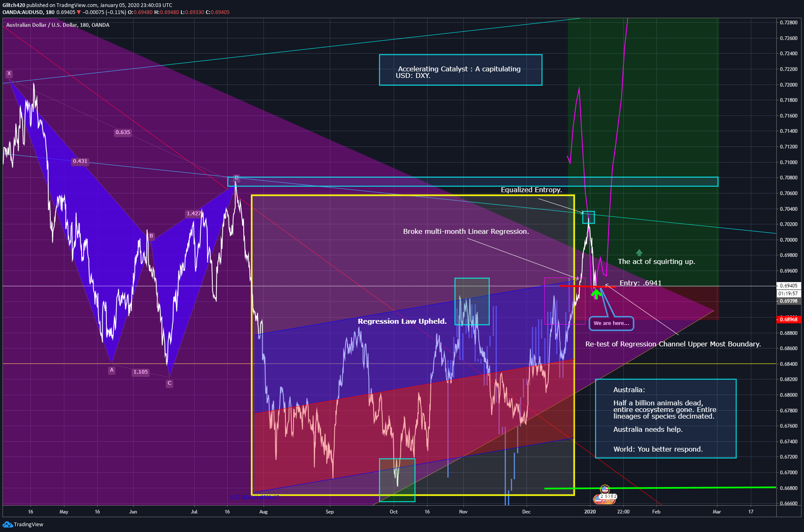This screenshot has width=804, height=532.
Task: Click the Feb label on time axis
Action: (656, 512)
